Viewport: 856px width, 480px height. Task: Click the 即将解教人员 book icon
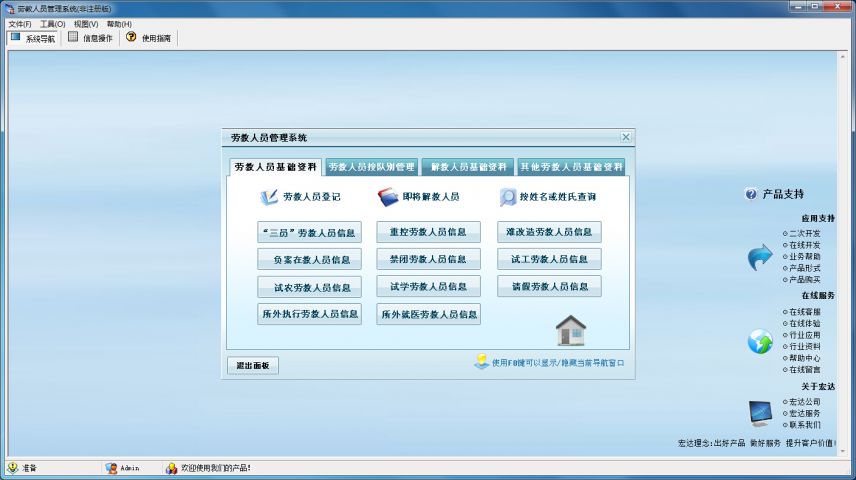[x=388, y=197]
